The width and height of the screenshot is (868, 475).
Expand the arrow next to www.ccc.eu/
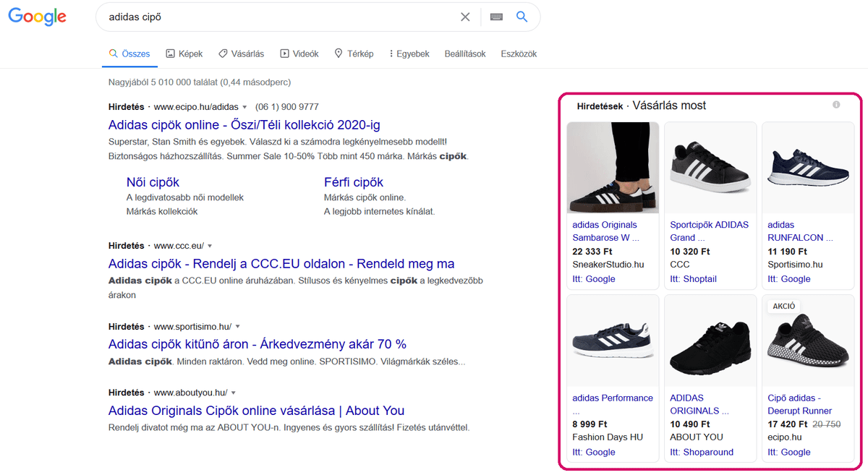coord(210,246)
